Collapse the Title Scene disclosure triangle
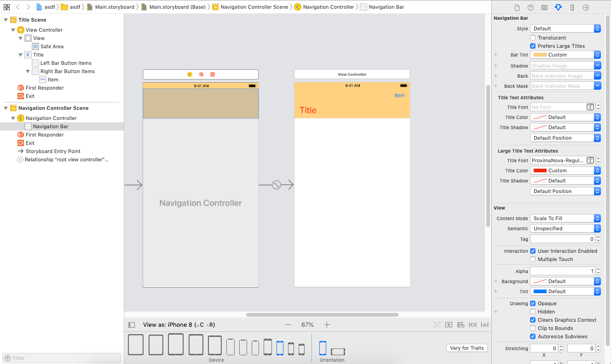 click(x=6, y=20)
